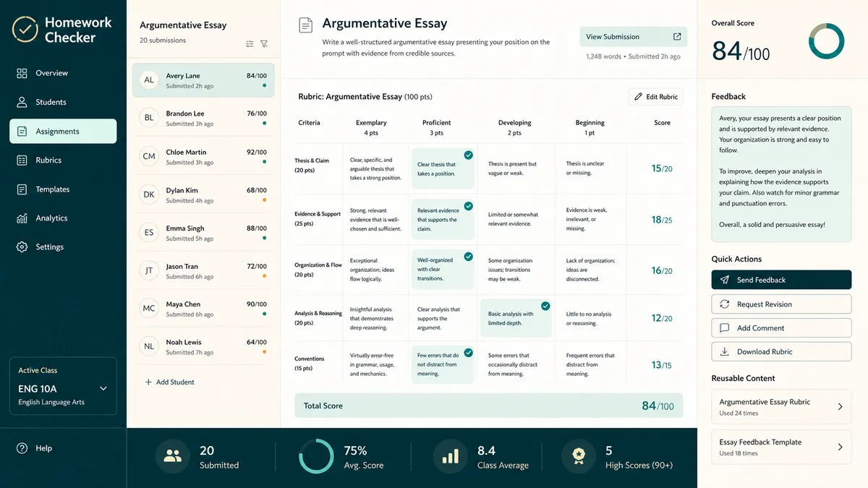Click the 75% Avg. Score progress ring

click(x=316, y=456)
